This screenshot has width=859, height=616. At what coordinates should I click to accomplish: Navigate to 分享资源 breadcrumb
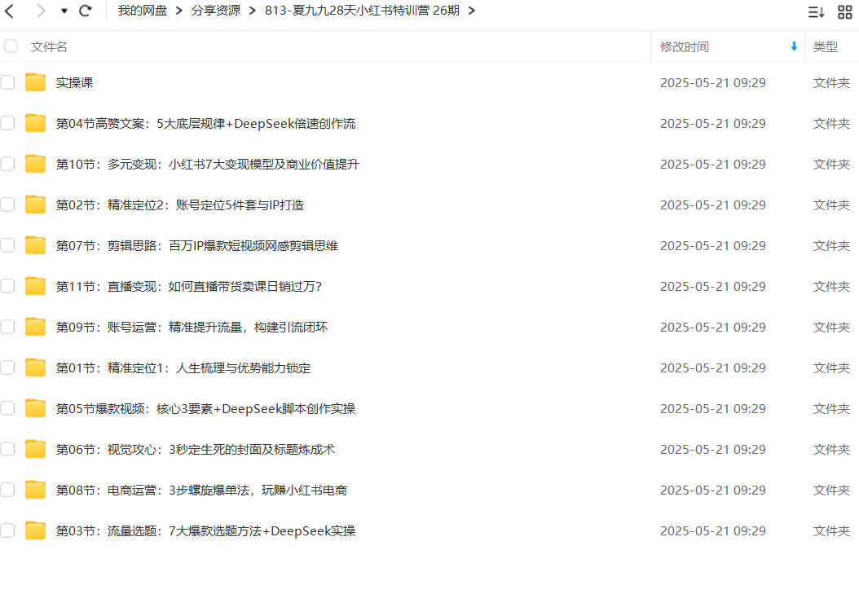coord(216,11)
